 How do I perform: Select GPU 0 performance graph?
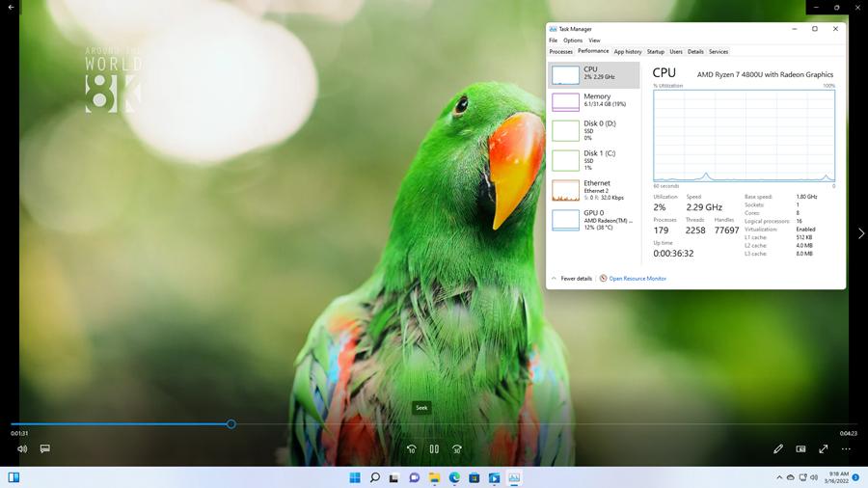click(594, 220)
